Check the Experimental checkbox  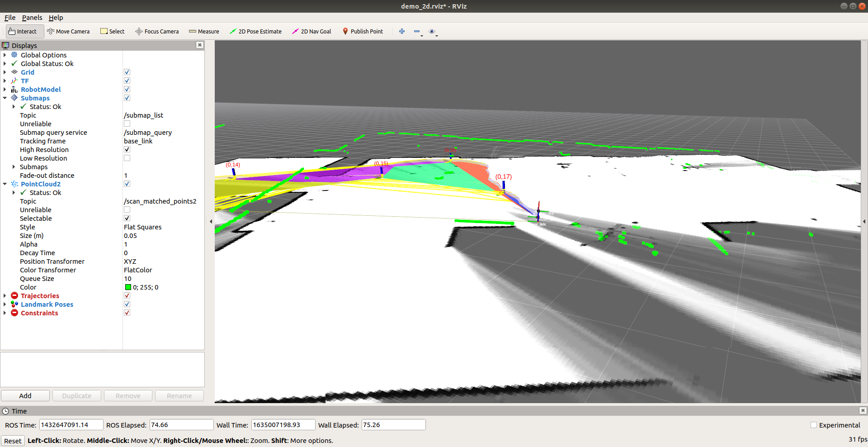pos(814,425)
